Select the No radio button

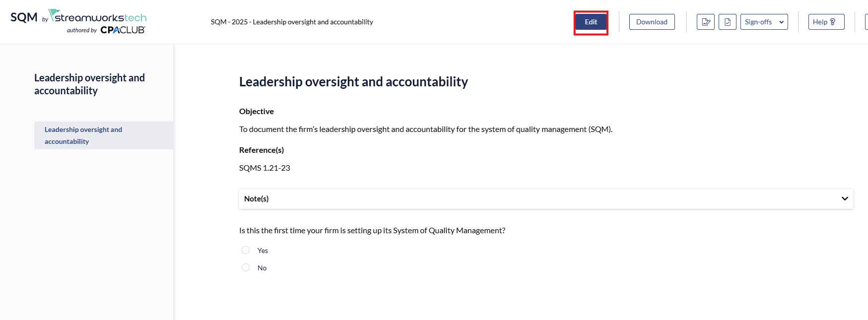[x=246, y=267]
